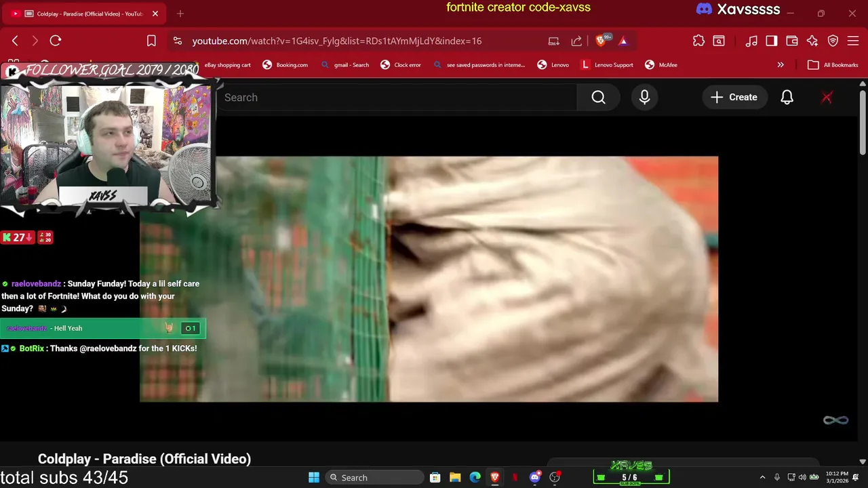Viewport: 868px width, 488px height.
Task: Toggle the browser sidebar panel
Action: pos(772,41)
